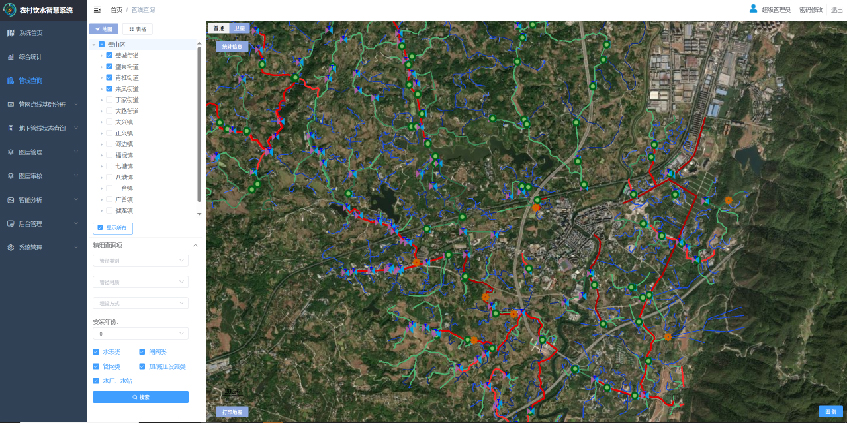Open 智能分析 sidebar menu
Screen dimensions: 848x424
[x=43, y=200]
